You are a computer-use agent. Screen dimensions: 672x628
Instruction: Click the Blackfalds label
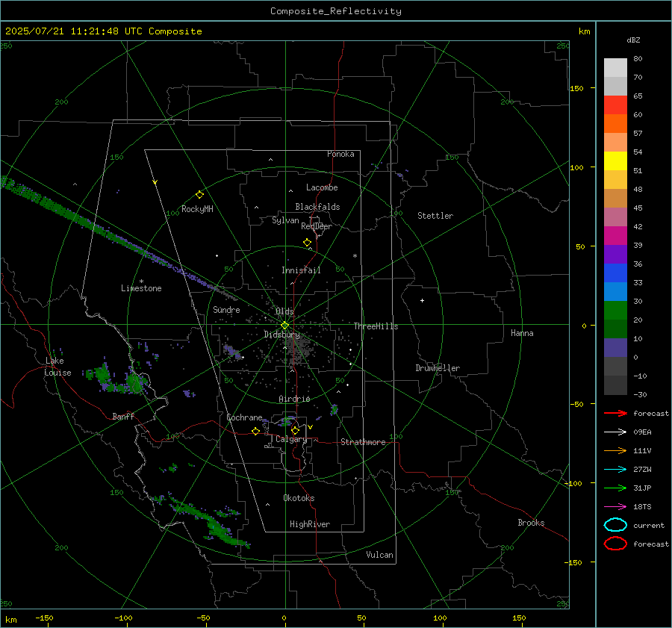(x=317, y=207)
